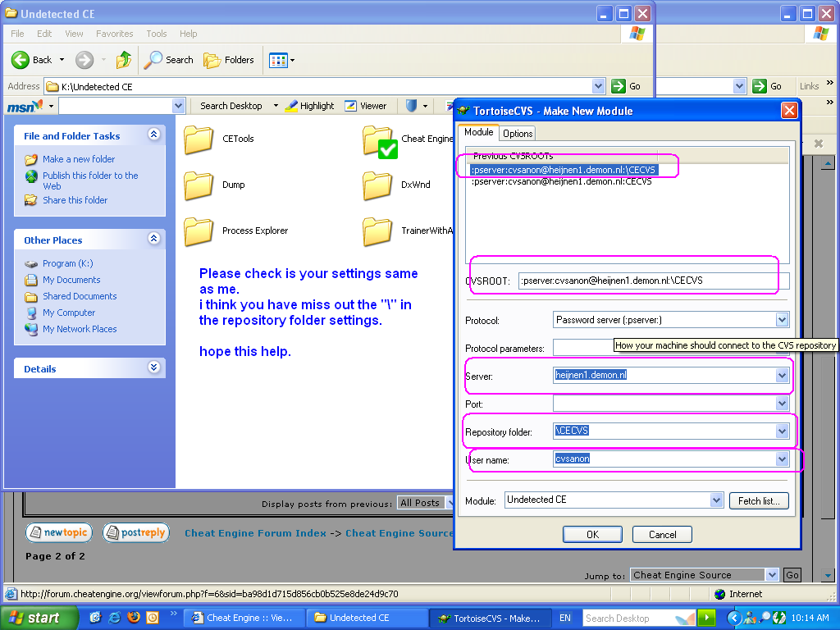This screenshot has height=630, width=840.
Task: Open the Module dropdown
Action: (x=717, y=500)
